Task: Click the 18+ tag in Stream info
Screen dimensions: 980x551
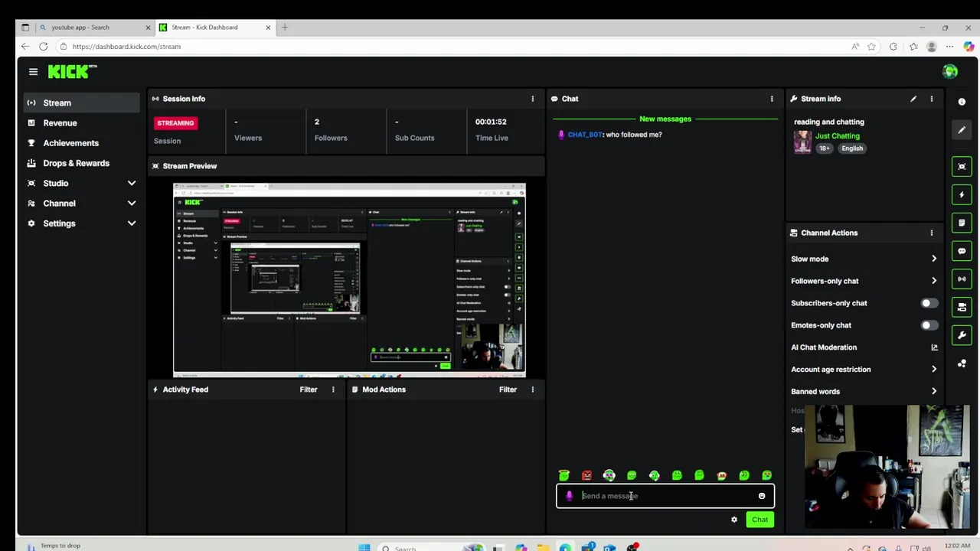Action: pyautogui.click(x=824, y=148)
